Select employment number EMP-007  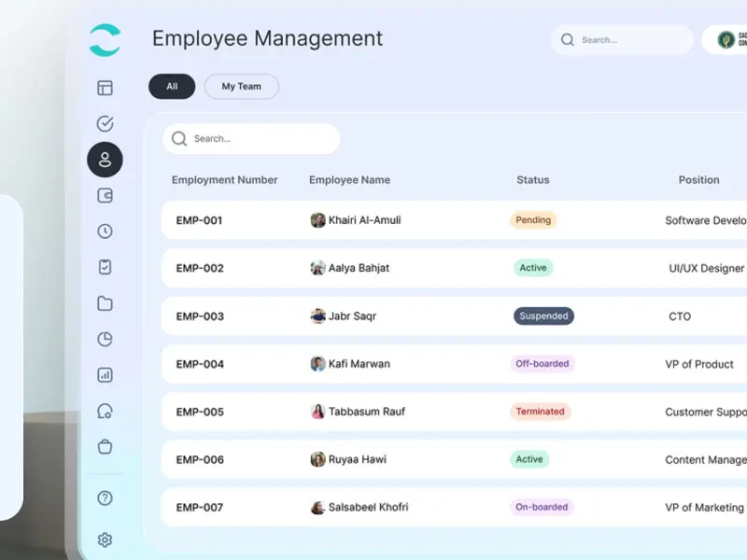point(199,508)
